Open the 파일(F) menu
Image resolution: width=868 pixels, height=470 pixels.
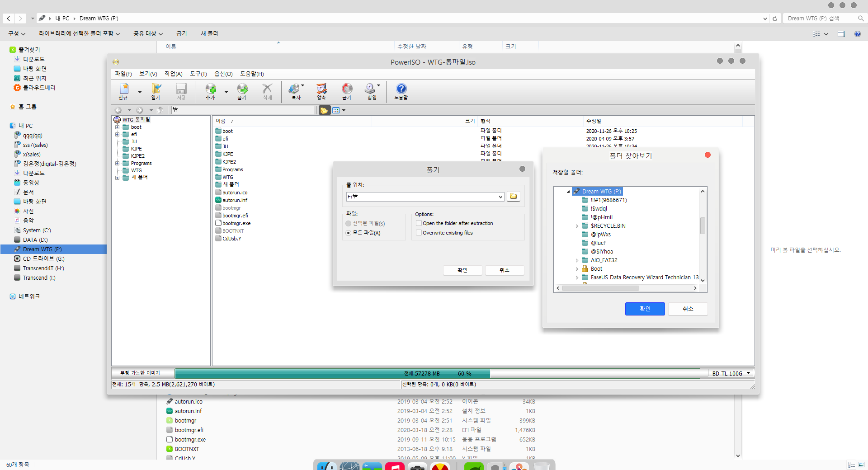(x=123, y=74)
